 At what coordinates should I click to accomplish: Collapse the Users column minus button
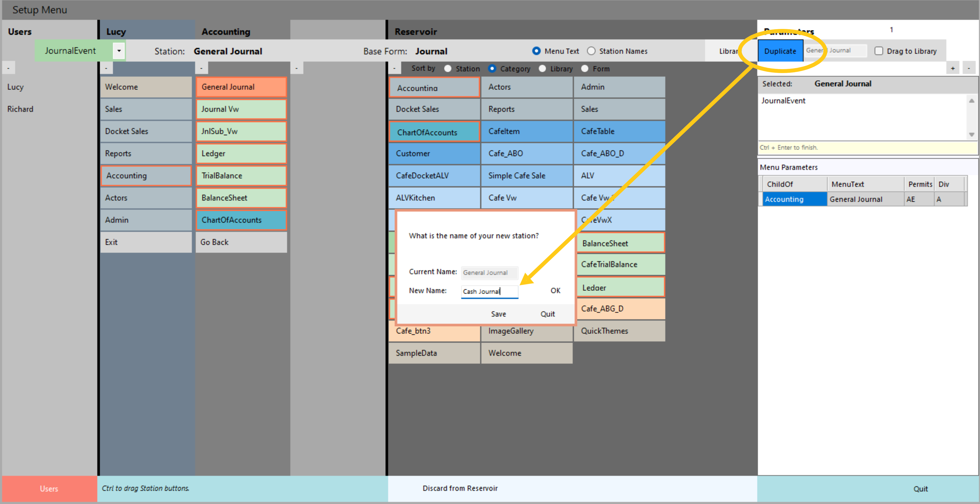[x=8, y=68]
